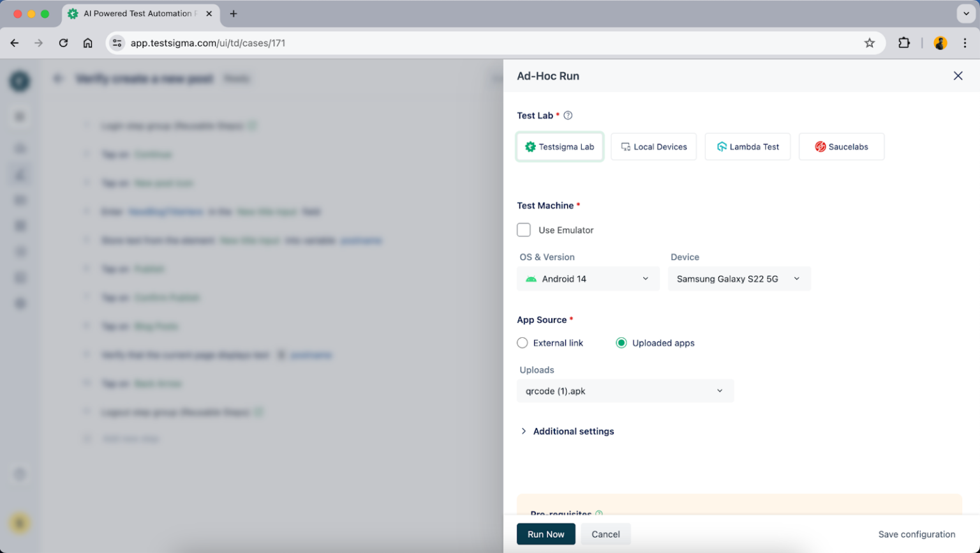Viewport: 980px width, 553px height.
Task: Select the Uploaded apps radio button
Action: 621,343
